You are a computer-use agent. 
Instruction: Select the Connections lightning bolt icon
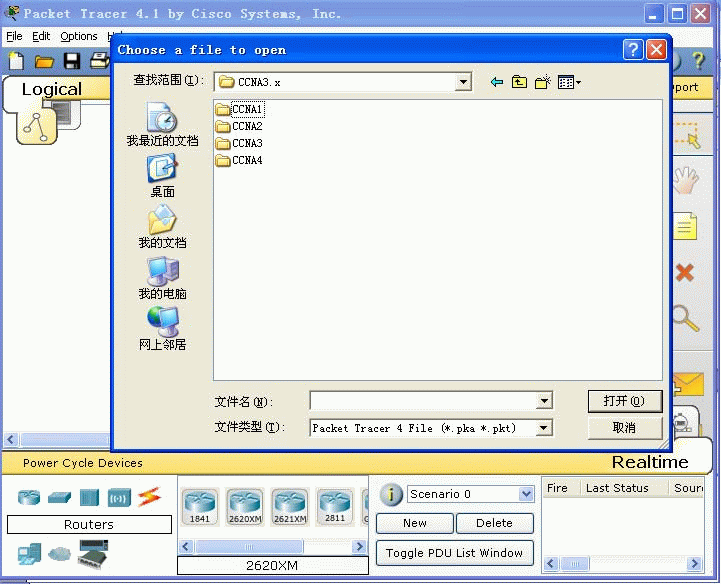149,497
